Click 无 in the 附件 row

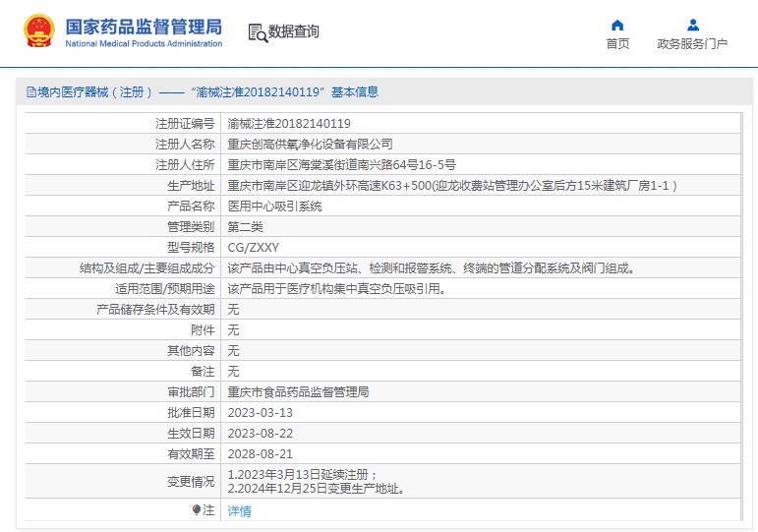coord(233,330)
